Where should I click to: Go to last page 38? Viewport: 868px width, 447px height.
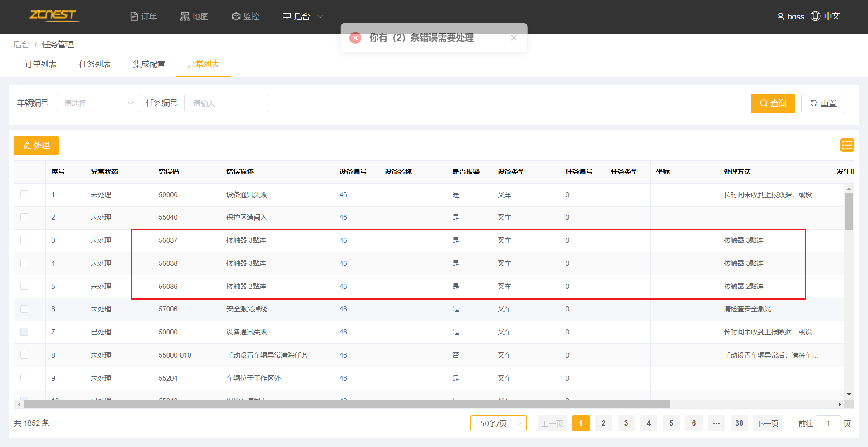739,423
